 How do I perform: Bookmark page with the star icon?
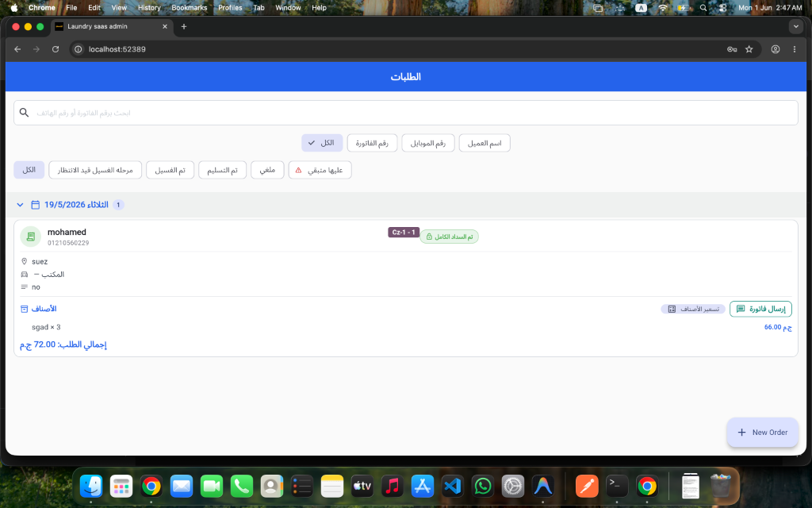coord(749,49)
